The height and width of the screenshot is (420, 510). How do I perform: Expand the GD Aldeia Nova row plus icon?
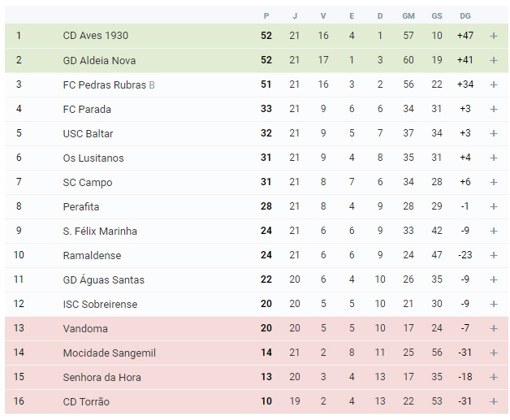(x=494, y=60)
